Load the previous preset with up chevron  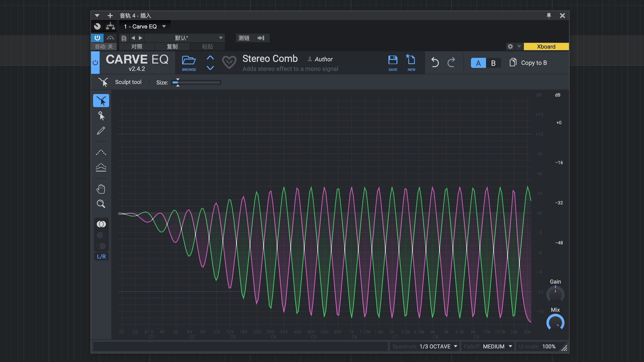tap(210, 58)
